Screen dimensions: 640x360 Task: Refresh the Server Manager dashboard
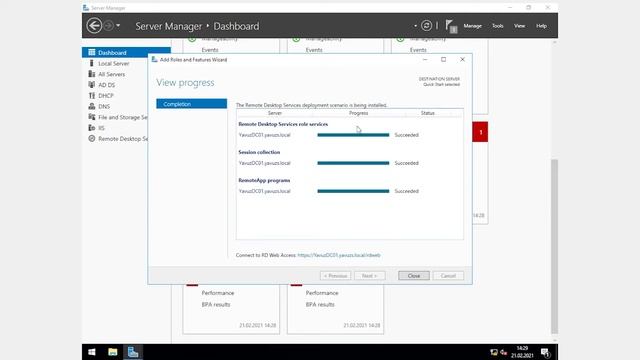[x=426, y=26]
